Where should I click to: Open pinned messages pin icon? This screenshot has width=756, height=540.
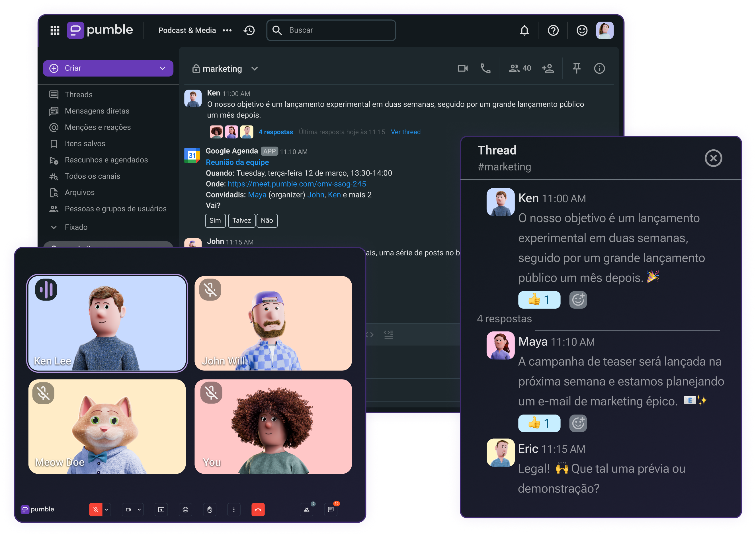point(576,69)
